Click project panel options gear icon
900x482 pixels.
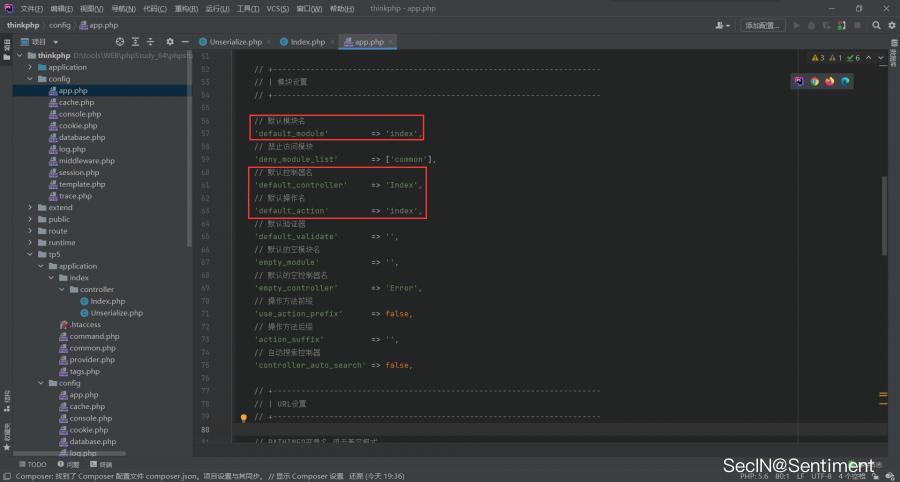170,42
